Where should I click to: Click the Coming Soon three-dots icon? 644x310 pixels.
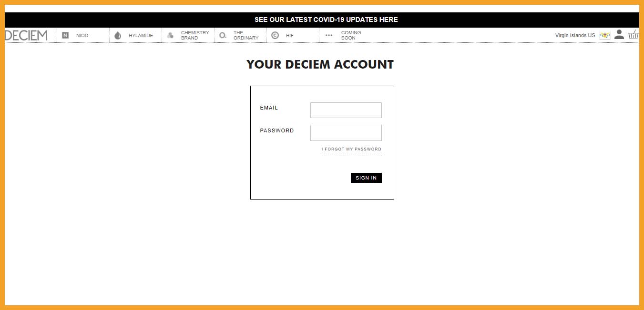[329, 35]
